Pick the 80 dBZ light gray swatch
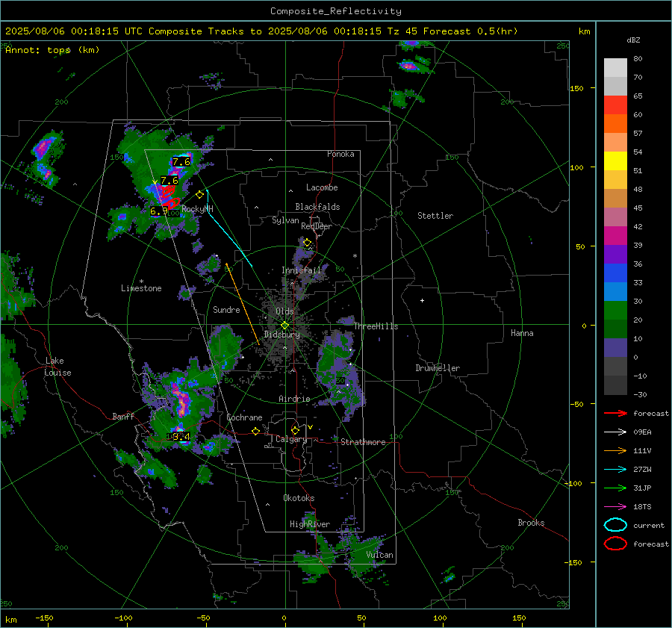This screenshot has height=628, width=672. click(615, 68)
